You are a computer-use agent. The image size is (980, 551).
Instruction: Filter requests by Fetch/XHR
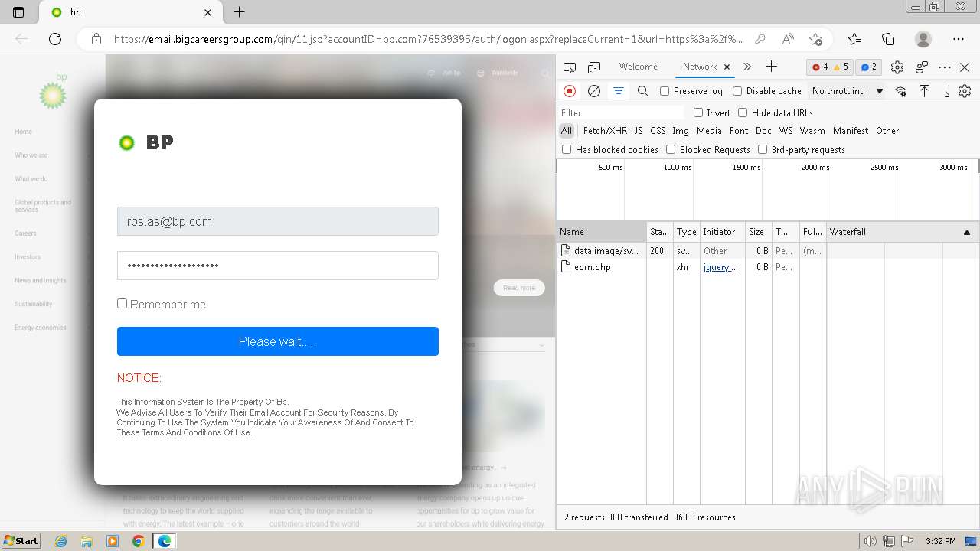point(605,131)
